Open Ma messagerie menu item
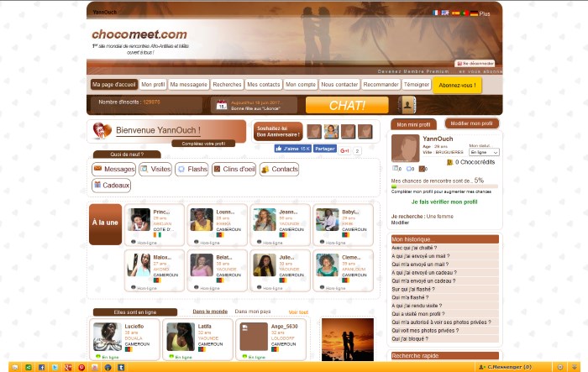Screen dimensions: 588x372 coord(189,84)
